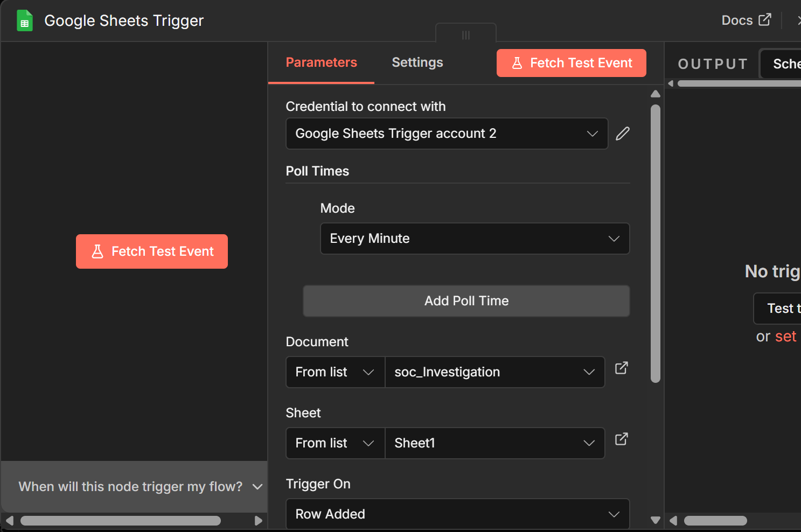The width and height of the screenshot is (801, 532).
Task: Click the Trigger On label
Action: click(x=318, y=484)
